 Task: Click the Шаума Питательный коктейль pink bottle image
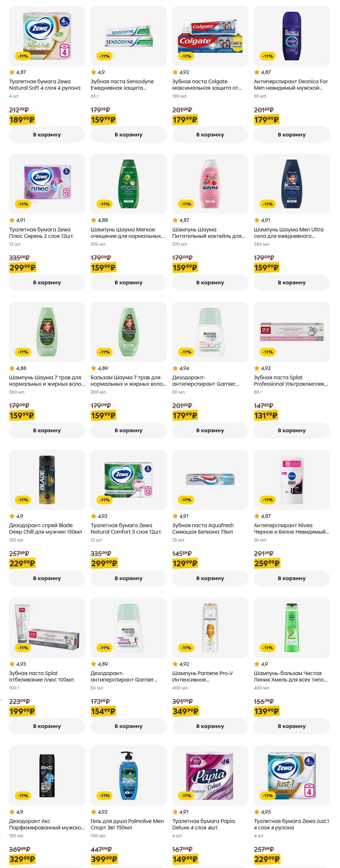pos(210,184)
